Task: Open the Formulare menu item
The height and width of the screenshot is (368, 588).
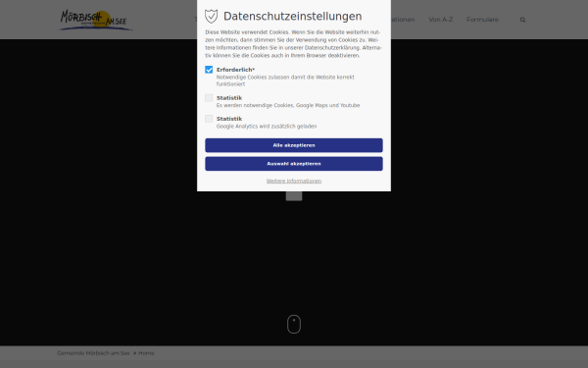Action: pyautogui.click(x=482, y=20)
